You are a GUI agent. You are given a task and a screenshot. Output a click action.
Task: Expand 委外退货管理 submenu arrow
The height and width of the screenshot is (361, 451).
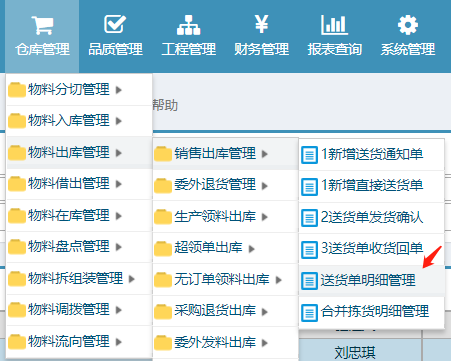265,186
